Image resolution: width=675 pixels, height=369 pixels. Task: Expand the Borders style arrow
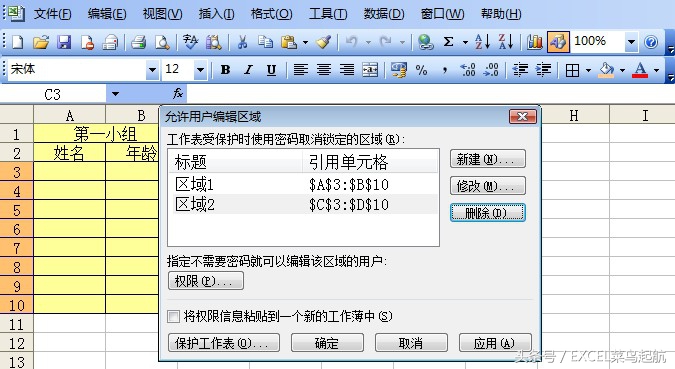click(588, 70)
